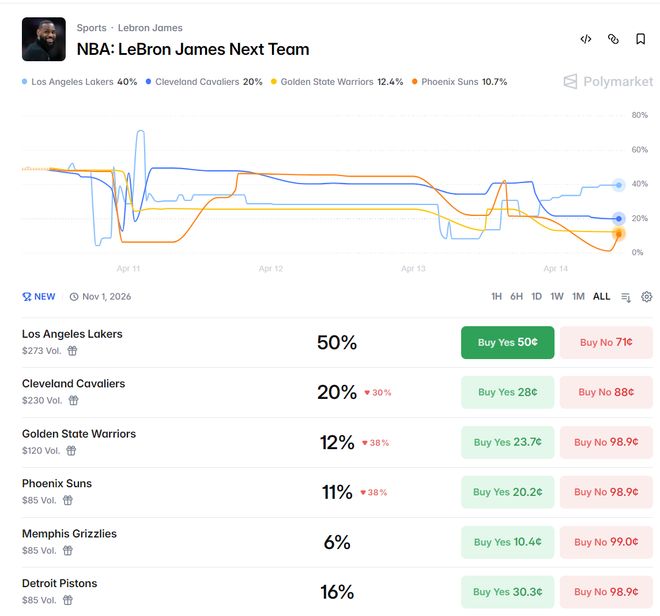This screenshot has width=660, height=616.
Task: Click the chart filter lines icon
Action: click(x=626, y=297)
